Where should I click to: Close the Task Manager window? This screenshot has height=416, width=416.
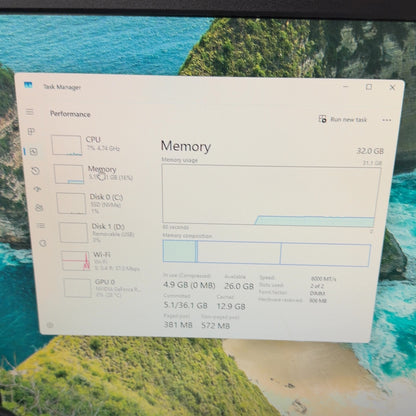(392, 87)
